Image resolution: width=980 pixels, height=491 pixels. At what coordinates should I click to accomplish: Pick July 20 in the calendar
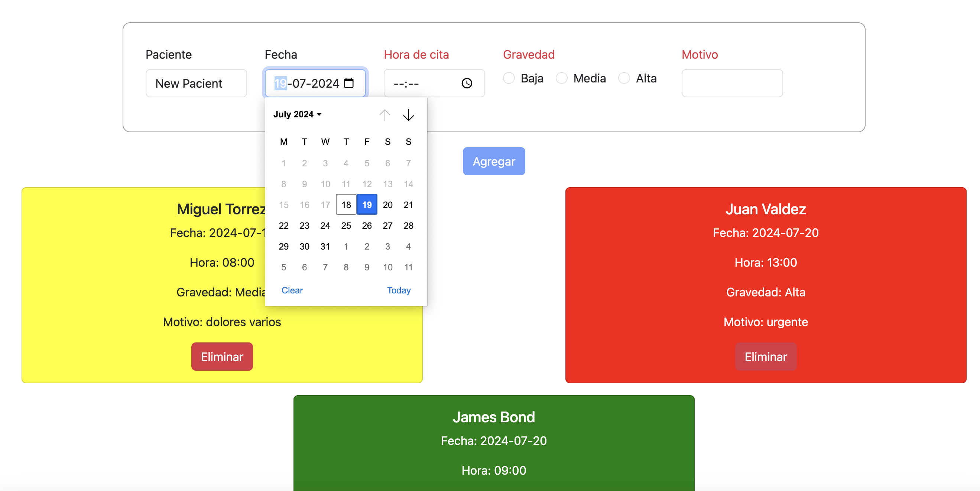pos(388,205)
